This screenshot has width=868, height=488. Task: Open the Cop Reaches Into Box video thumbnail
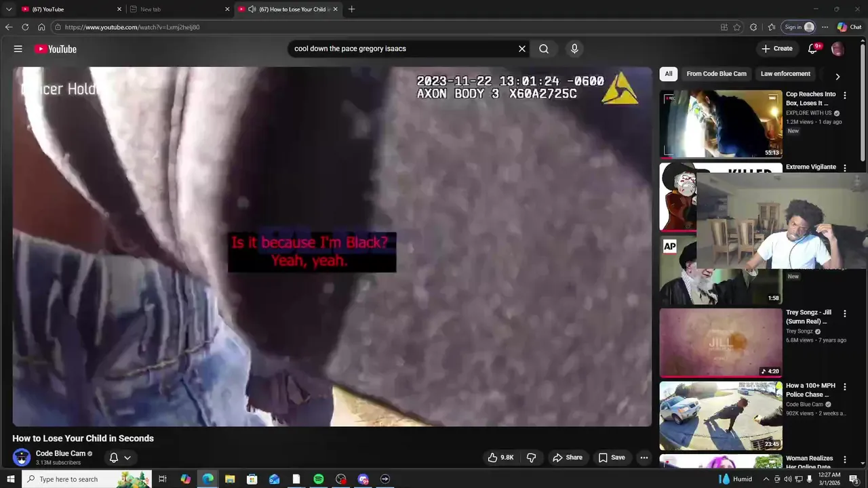click(x=721, y=124)
